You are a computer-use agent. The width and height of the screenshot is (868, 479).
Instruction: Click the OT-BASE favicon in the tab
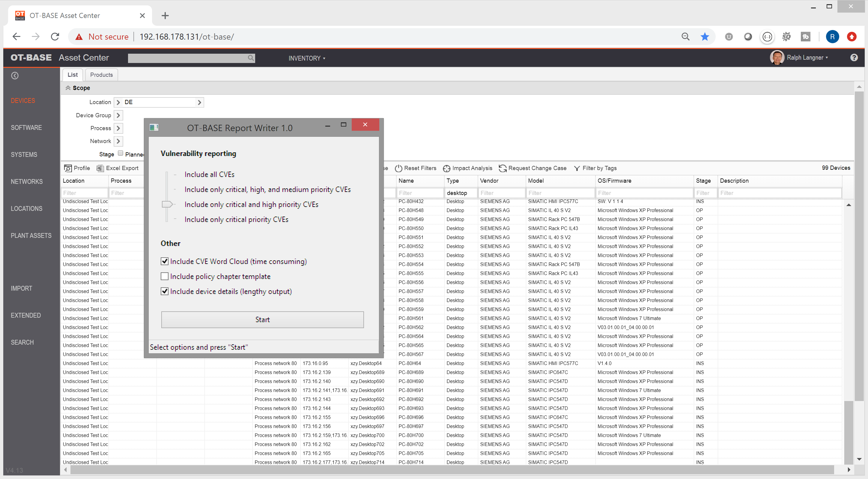[x=20, y=16]
